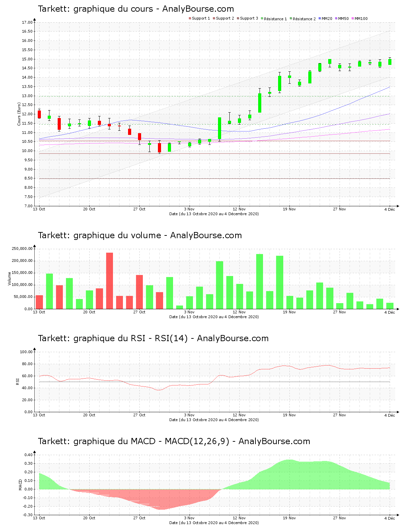Image resolution: width=412 pixels, height=532 pixels.
Task: Click the Support 1 legend color square
Action: pyautogui.click(x=190, y=19)
